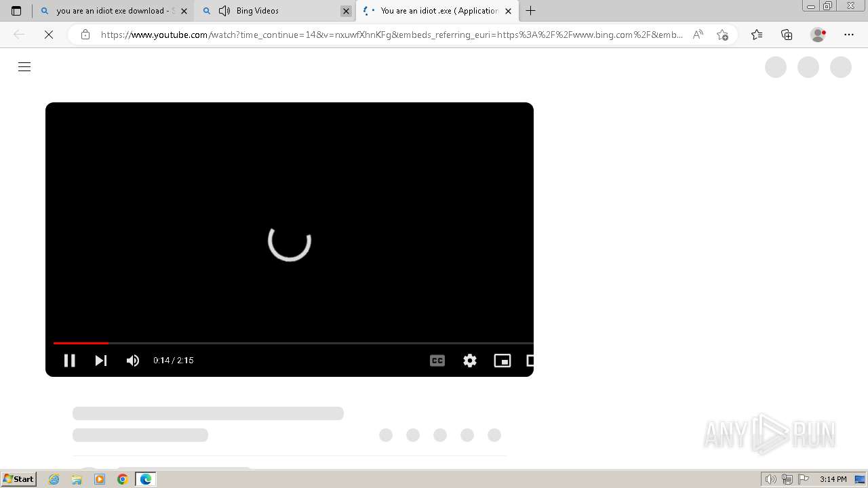Screen dimensions: 868x488
Task: Select 'You are an idiot .exe' tab
Action: [439, 11]
